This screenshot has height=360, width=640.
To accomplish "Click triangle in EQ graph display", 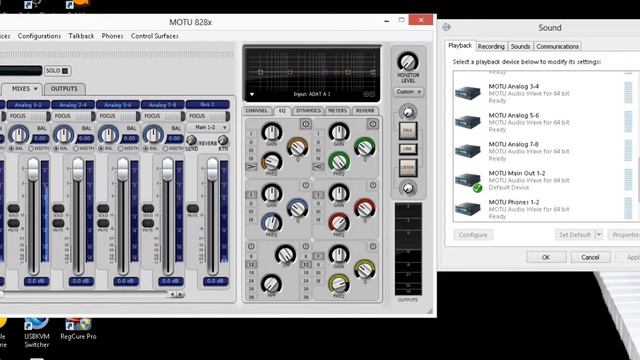I will pos(252,94).
